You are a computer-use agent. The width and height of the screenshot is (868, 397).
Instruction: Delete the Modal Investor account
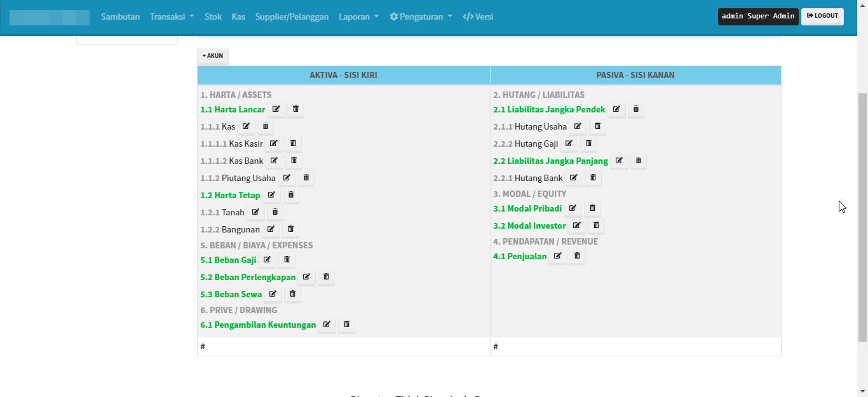[x=596, y=225]
